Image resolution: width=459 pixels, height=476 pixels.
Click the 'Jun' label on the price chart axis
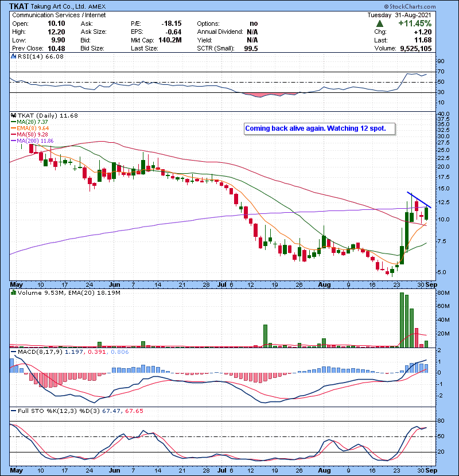[115, 285]
